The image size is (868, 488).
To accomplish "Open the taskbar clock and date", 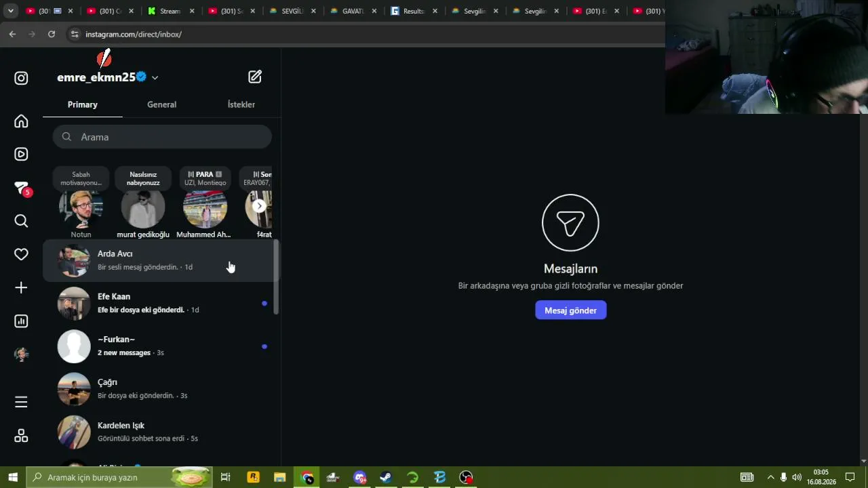I will click(821, 477).
